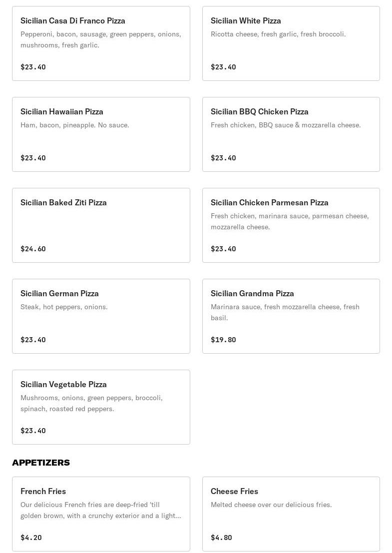Click the $4.20 French Fries price
This screenshot has height=553, width=392.
31,538
